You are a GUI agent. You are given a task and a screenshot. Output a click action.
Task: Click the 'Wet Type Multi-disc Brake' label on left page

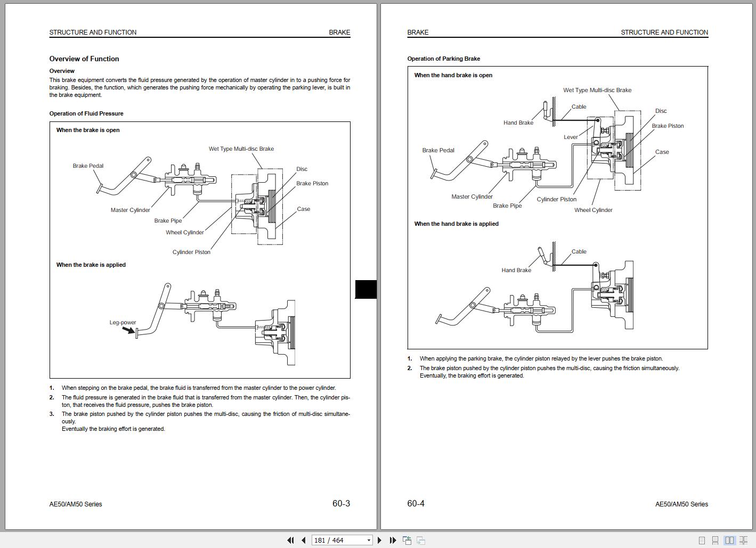click(x=241, y=149)
